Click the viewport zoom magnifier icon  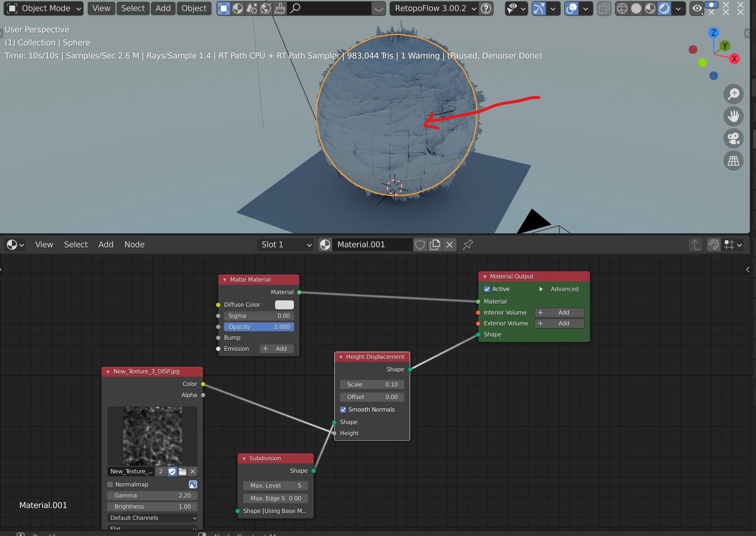[x=733, y=94]
